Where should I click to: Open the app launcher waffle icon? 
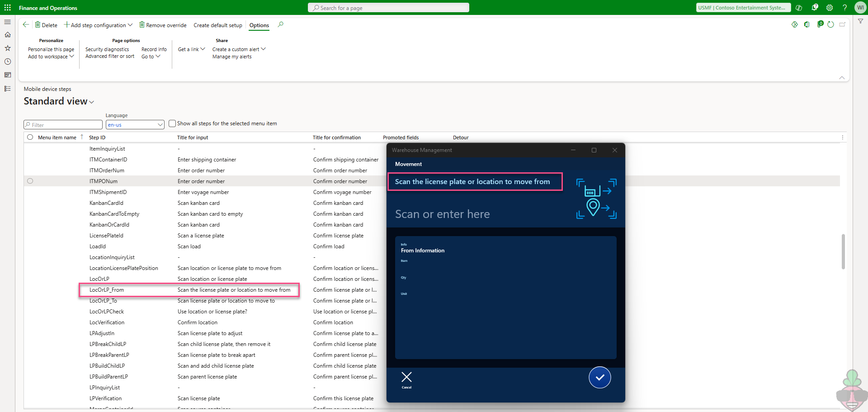[x=8, y=8]
